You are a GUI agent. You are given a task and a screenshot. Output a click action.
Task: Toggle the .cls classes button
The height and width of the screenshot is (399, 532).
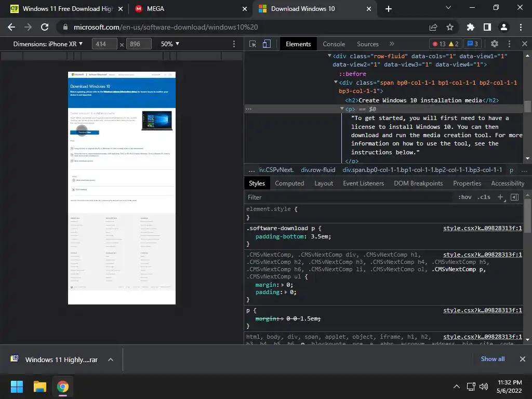tap(484, 197)
